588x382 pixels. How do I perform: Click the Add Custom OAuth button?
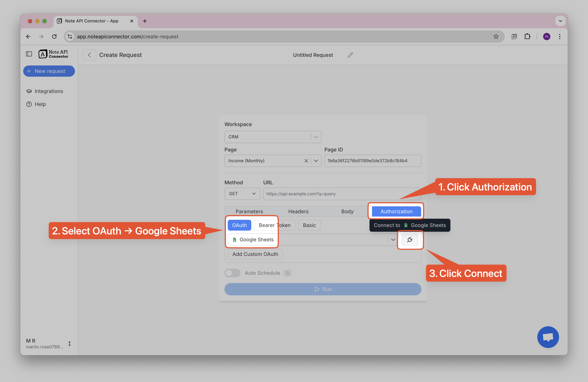(255, 254)
